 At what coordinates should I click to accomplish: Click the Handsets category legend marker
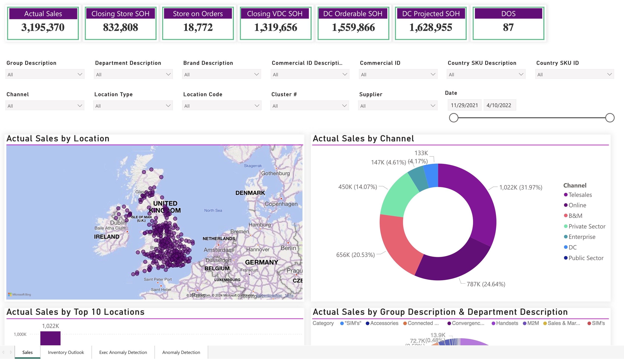493,323
